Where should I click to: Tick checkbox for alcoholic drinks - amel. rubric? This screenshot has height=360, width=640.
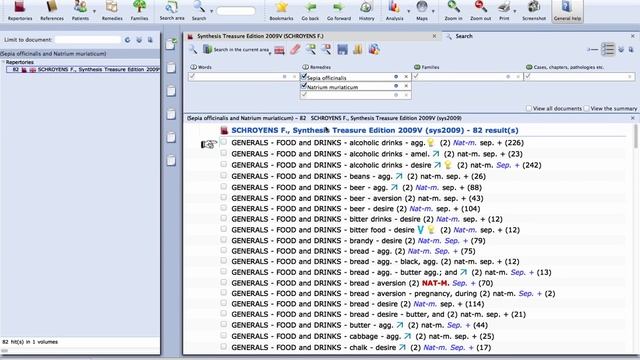pos(223,153)
